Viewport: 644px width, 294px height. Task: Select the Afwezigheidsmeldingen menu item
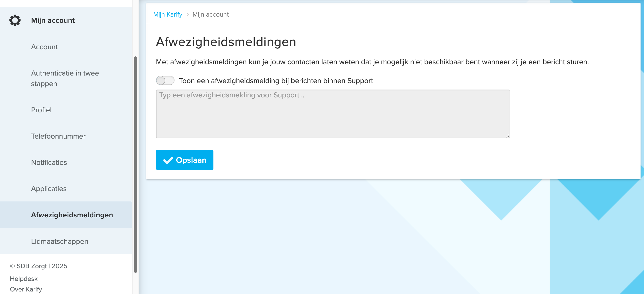[x=66, y=215]
